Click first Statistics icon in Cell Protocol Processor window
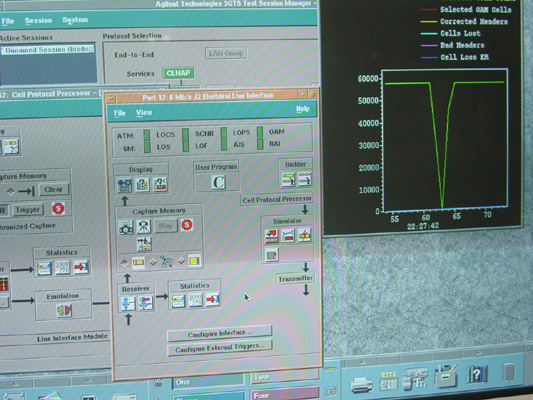 click(45, 268)
